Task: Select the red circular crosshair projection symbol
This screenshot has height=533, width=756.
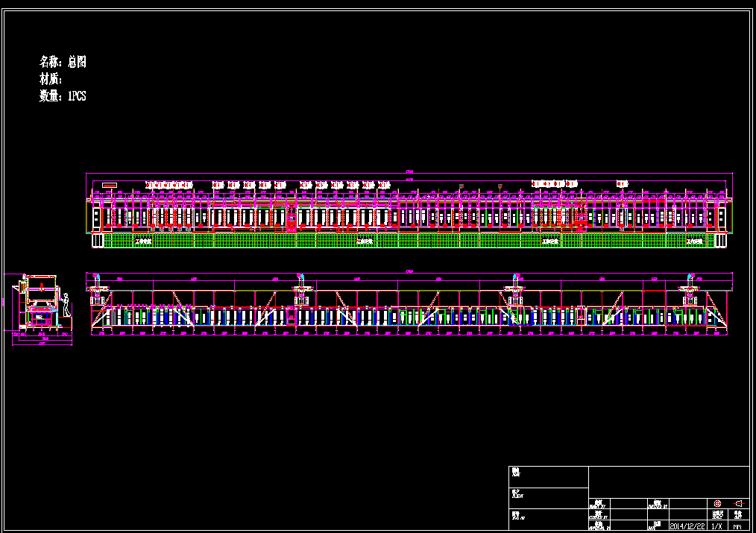Action: [717, 504]
